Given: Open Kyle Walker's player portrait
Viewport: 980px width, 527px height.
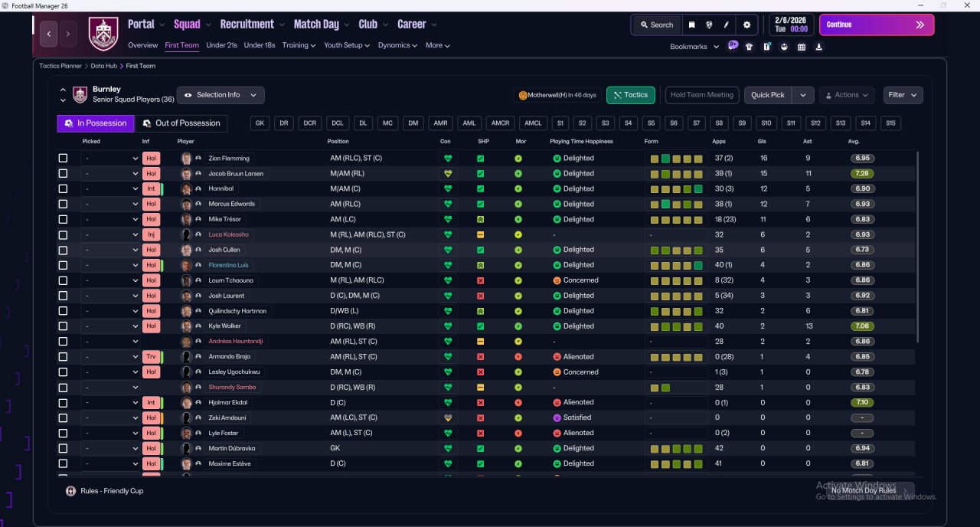Looking at the screenshot, I should (186, 326).
